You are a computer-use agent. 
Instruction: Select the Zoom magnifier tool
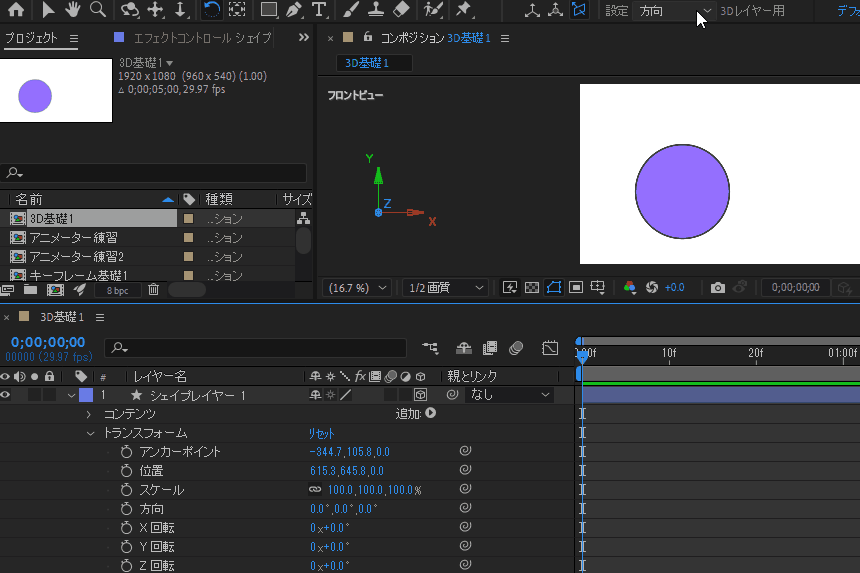pyautogui.click(x=98, y=9)
